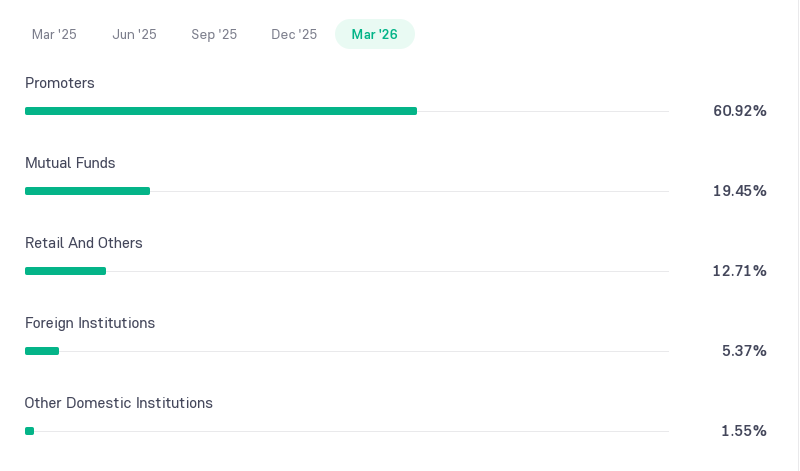Click the Mutual Funds green bar

click(x=87, y=191)
